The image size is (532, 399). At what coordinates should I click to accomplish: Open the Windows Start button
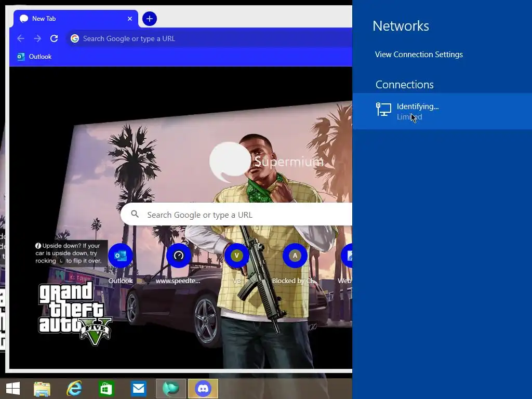13,389
